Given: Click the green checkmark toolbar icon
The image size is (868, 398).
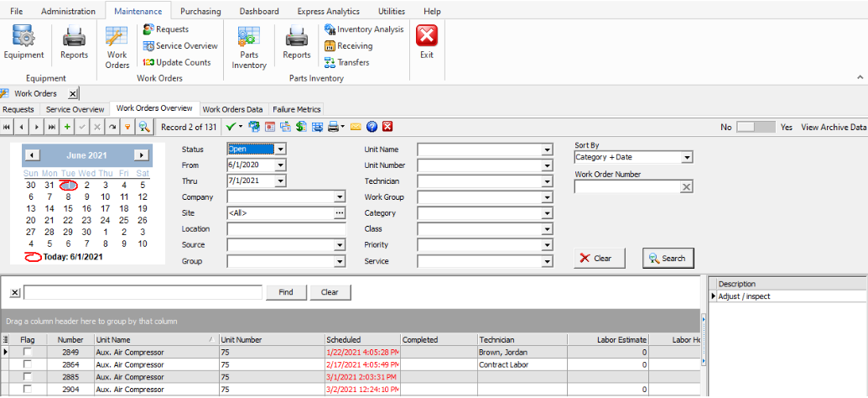Looking at the screenshot, I should click(x=231, y=127).
